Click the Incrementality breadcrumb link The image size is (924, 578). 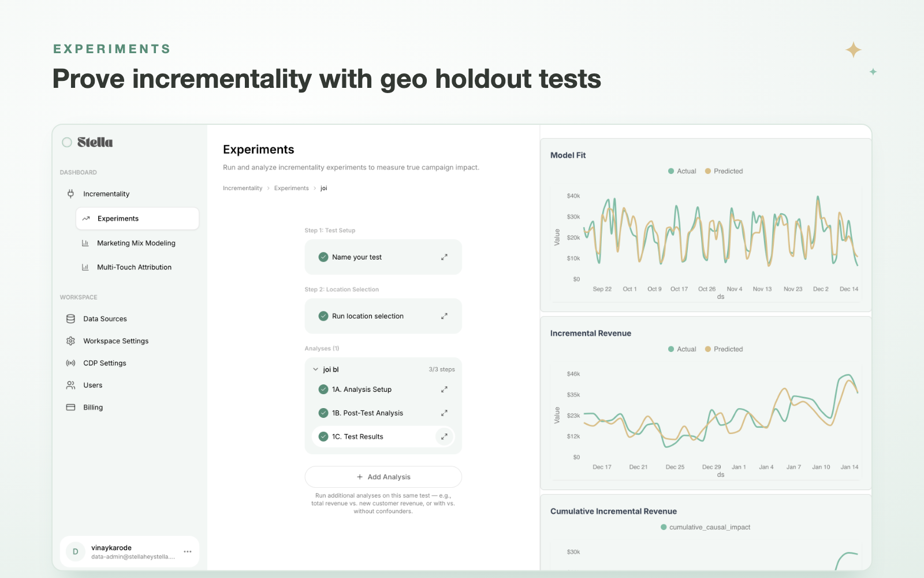pos(243,188)
